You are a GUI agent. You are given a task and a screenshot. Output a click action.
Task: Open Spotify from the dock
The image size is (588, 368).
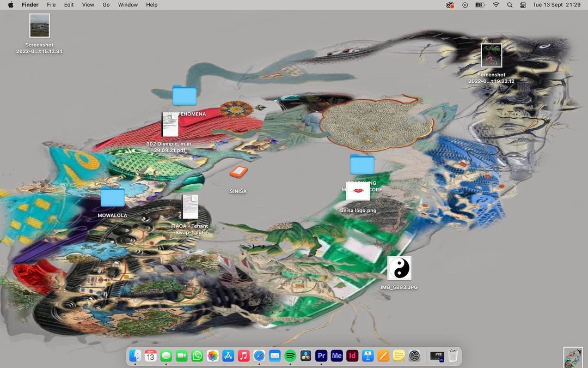(290, 356)
